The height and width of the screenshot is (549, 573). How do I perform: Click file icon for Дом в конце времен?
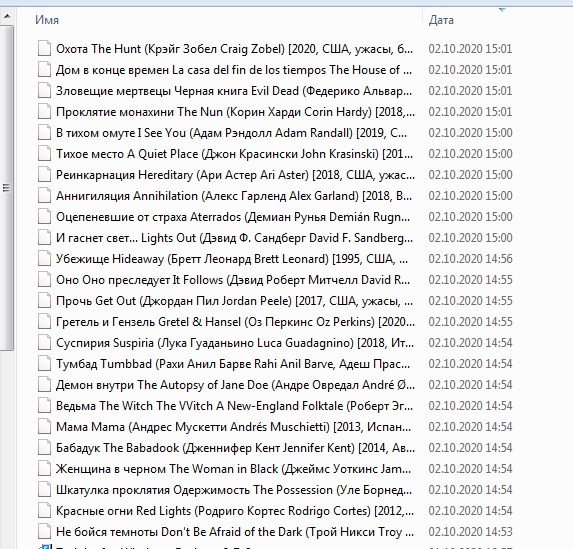(45, 69)
